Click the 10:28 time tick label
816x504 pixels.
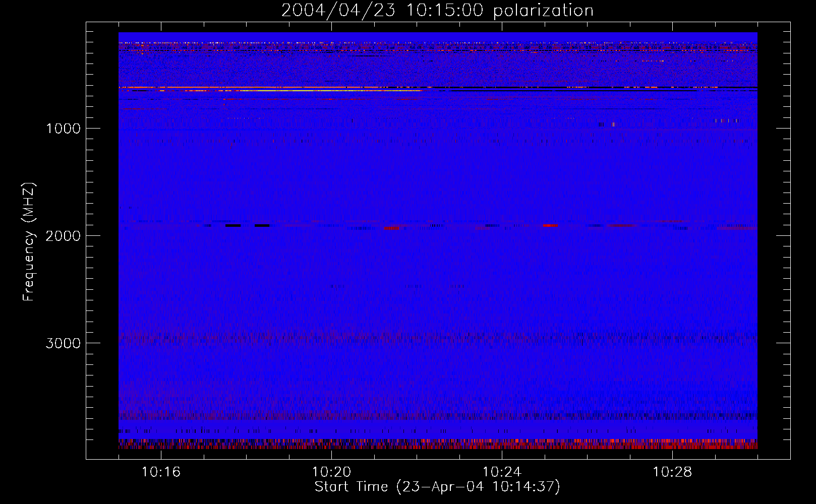[x=672, y=472]
